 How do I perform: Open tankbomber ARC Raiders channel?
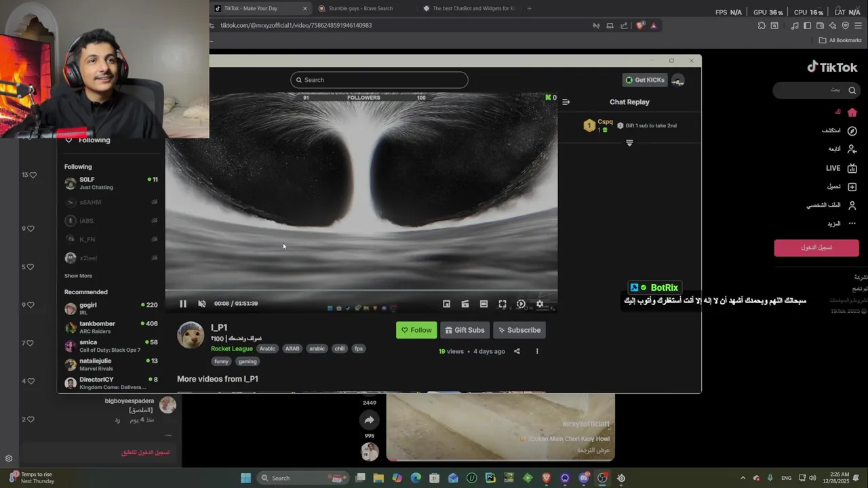point(111,327)
